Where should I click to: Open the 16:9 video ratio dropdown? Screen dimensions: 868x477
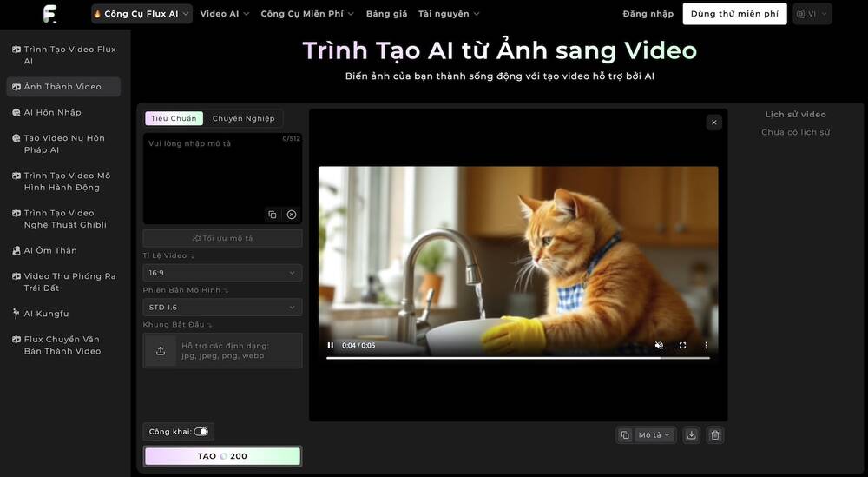[222, 273]
